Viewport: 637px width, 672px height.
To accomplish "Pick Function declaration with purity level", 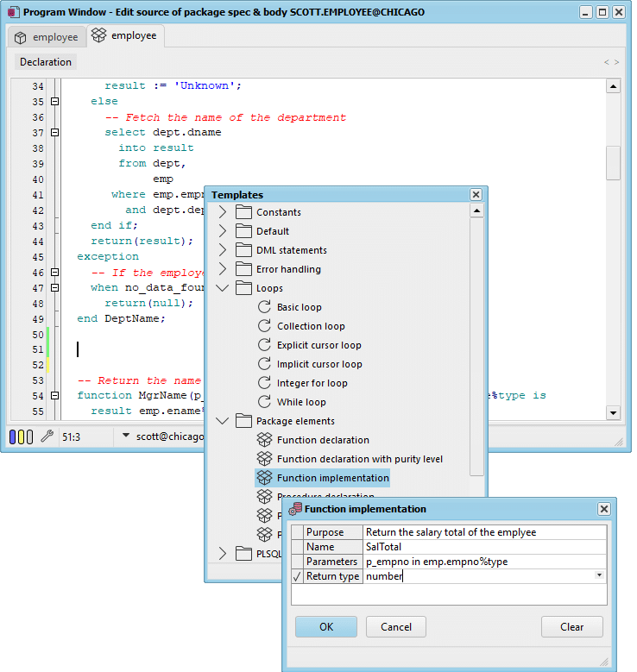I will point(359,459).
